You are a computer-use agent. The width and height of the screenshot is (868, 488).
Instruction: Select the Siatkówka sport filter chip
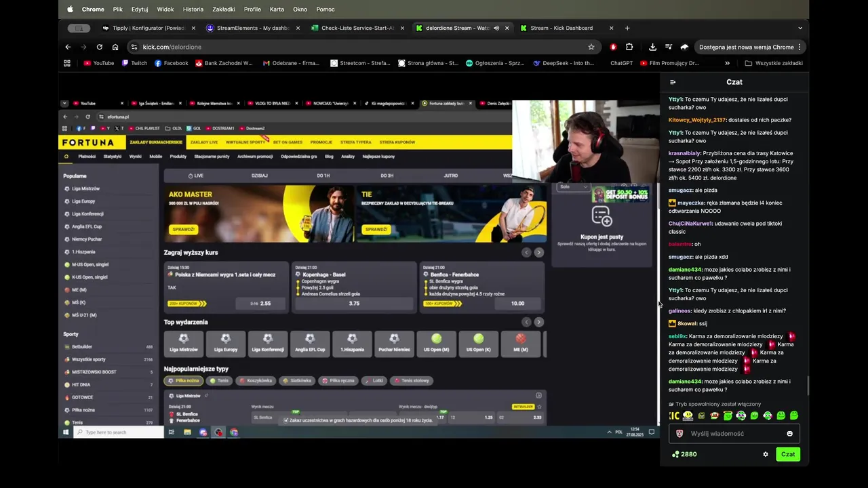point(297,380)
